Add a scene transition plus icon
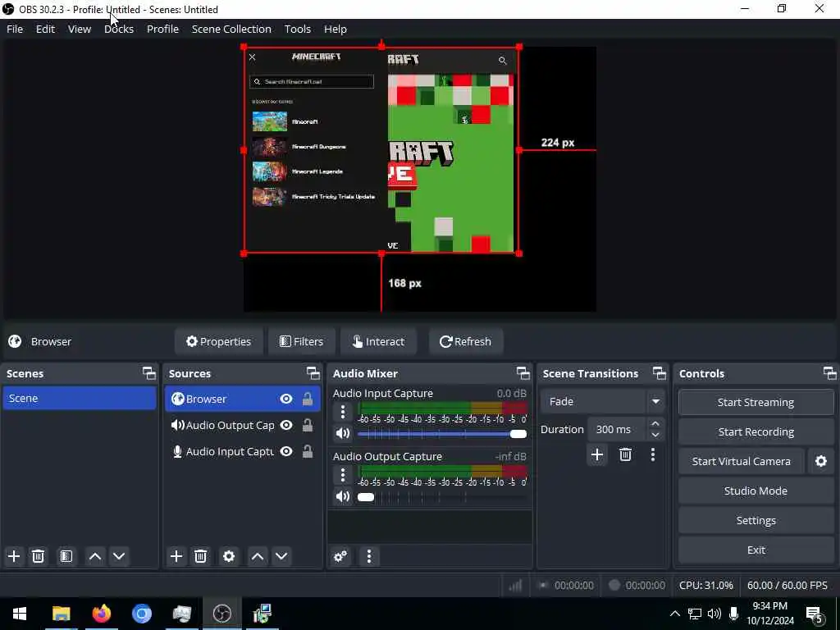 click(597, 454)
